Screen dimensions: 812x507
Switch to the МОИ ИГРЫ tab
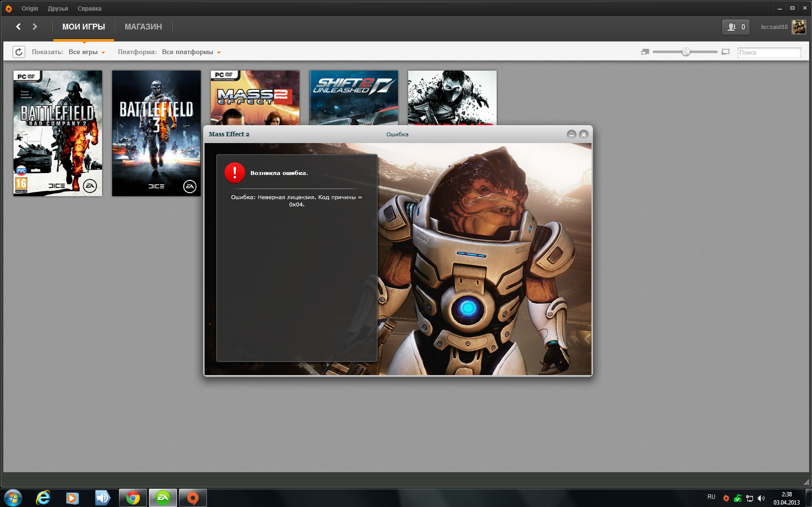[84, 27]
